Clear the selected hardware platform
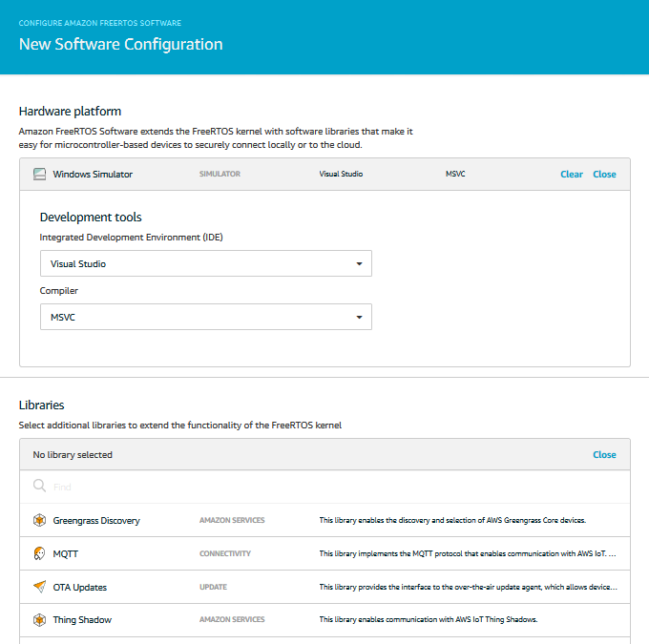 [571, 175]
